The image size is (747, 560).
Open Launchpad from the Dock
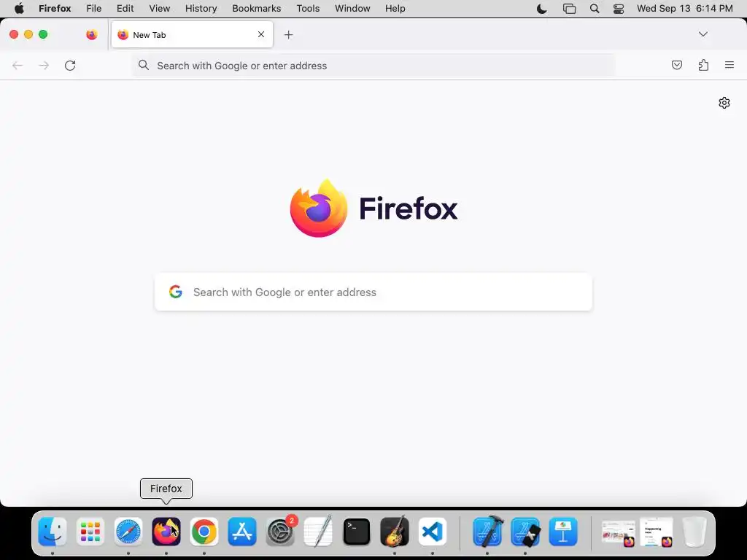click(x=90, y=532)
